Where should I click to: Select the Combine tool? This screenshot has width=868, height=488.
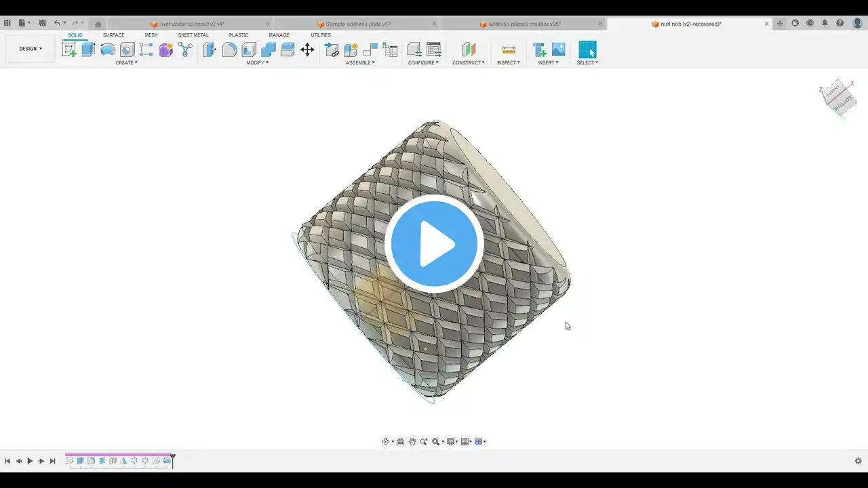[x=269, y=49]
